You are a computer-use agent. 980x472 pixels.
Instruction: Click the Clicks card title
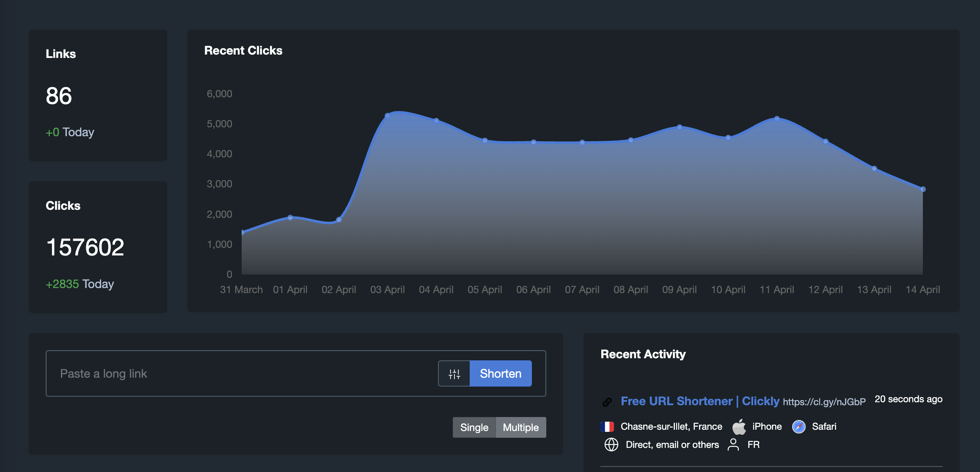tap(63, 206)
